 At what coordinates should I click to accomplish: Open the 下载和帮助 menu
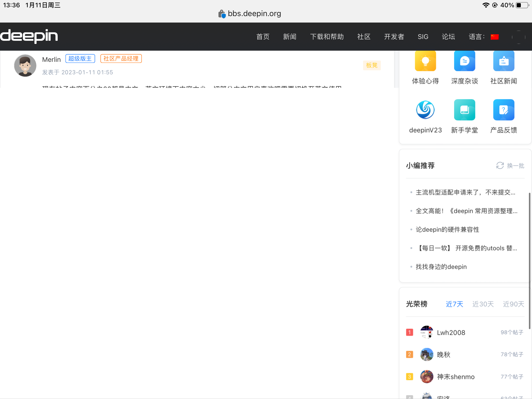pyautogui.click(x=327, y=37)
